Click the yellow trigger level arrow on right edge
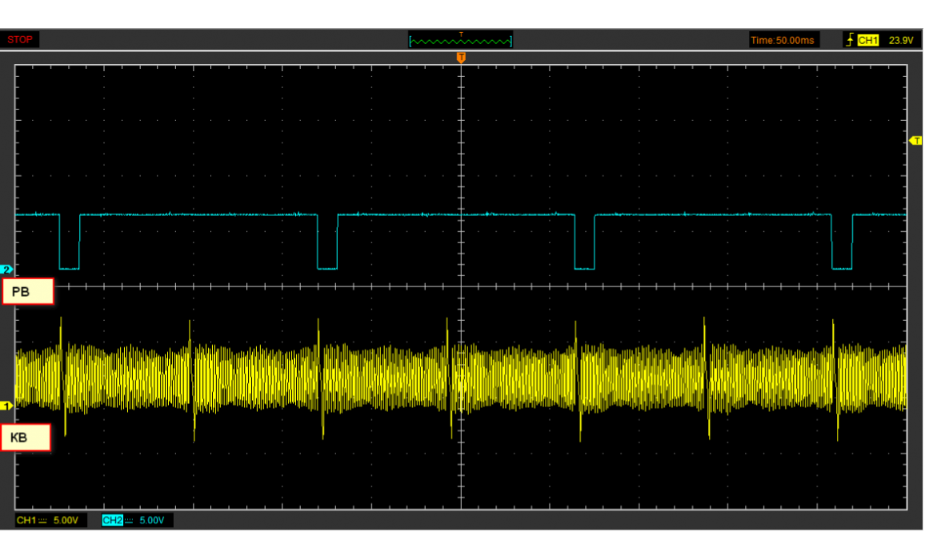The image size is (925, 560). tap(916, 141)
